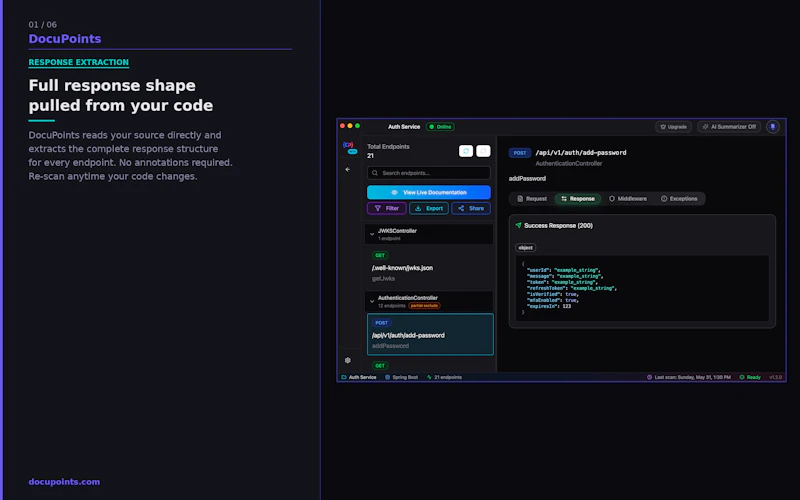
Task: Click the green GET badge above /.well-known/jwks.json
Action: (x=380, y=255)
